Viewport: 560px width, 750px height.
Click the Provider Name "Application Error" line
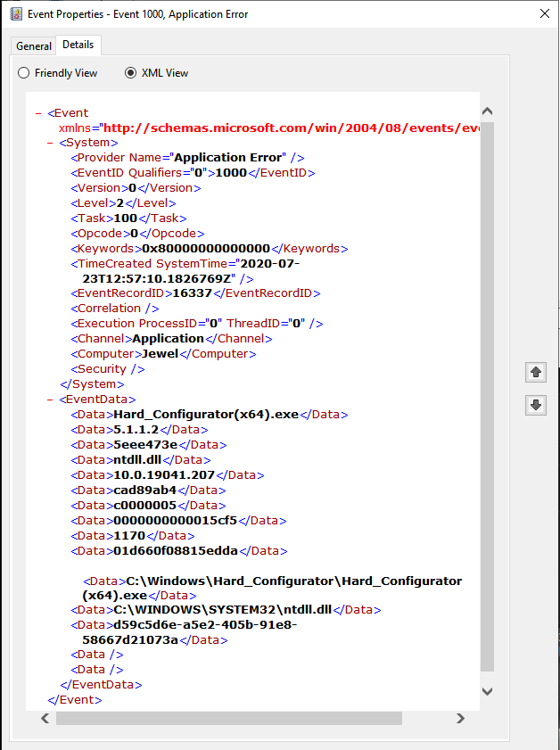tap(187, 157)
